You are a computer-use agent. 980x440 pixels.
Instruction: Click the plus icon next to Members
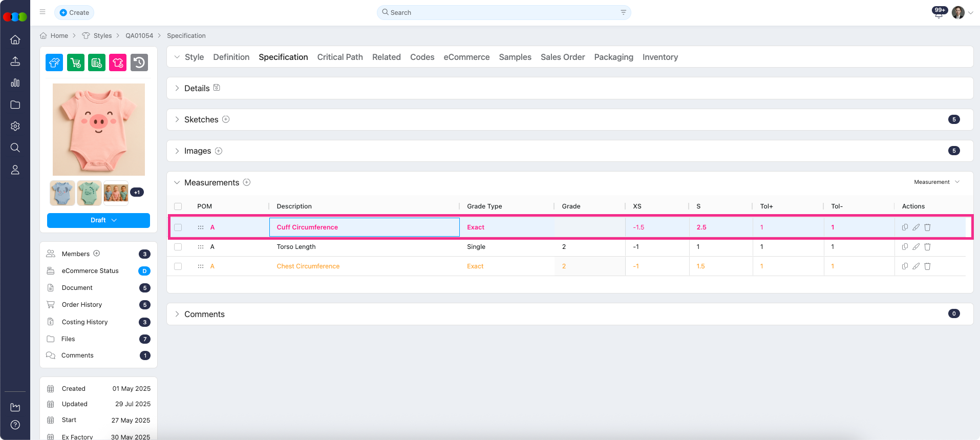coord(97,254)
